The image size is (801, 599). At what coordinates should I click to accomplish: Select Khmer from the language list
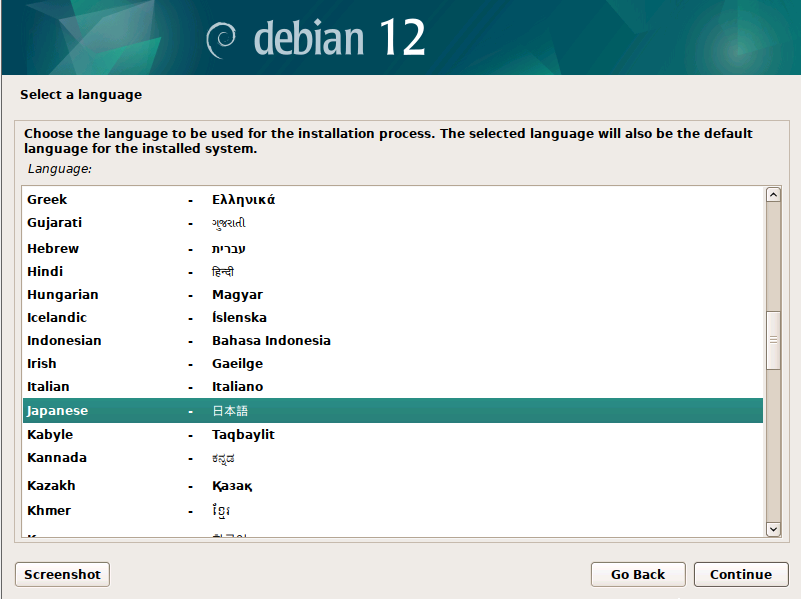tap(393, 511)
